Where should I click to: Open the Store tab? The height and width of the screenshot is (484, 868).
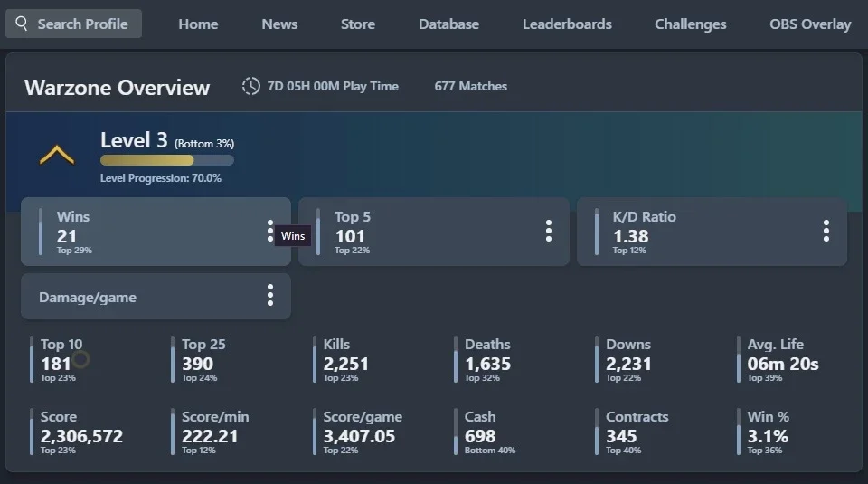(358, 24)
